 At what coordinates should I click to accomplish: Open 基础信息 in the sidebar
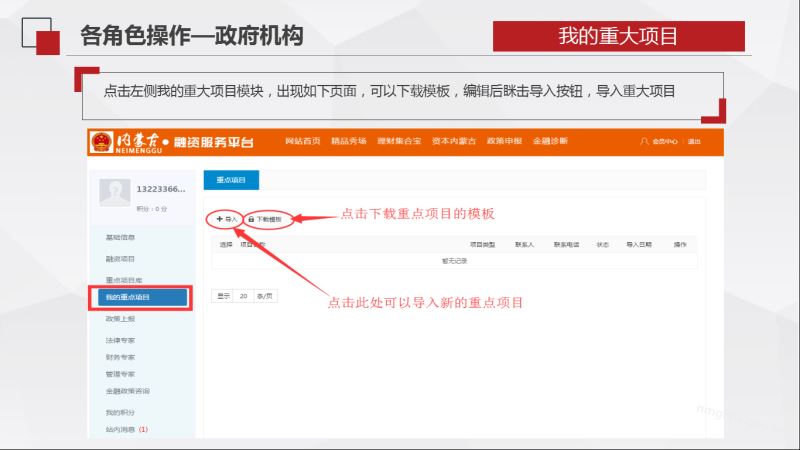point(120,237)
